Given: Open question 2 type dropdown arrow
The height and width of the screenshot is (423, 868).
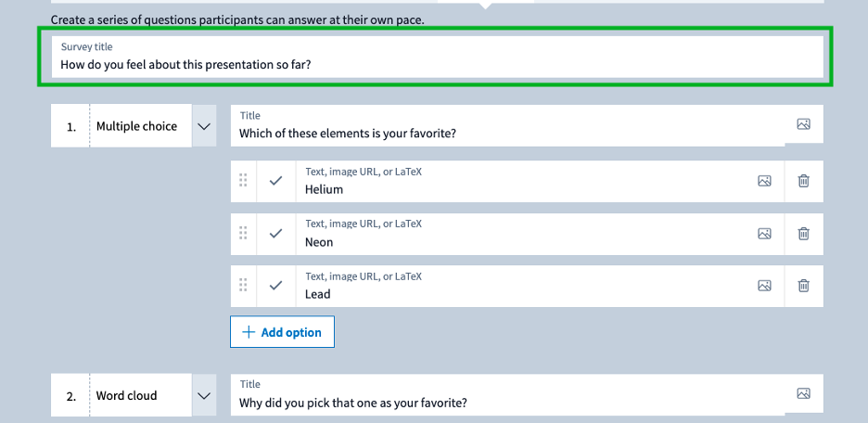Looking at the screenshot, I should coord(204,395).
